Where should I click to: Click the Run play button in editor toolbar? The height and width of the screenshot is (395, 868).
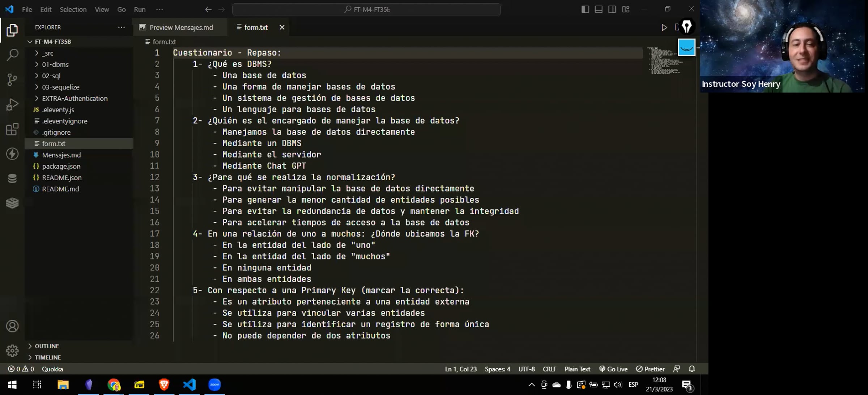pos(664,27)
